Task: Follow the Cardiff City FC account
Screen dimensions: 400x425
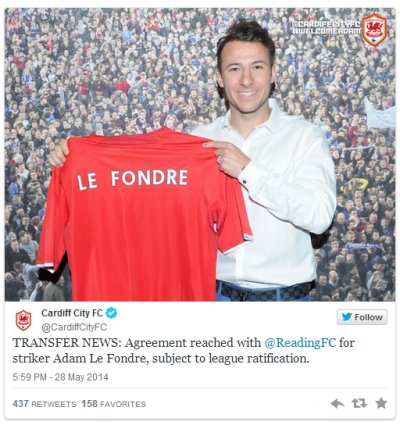Action: pyautogui.click(x=362, y=317)
